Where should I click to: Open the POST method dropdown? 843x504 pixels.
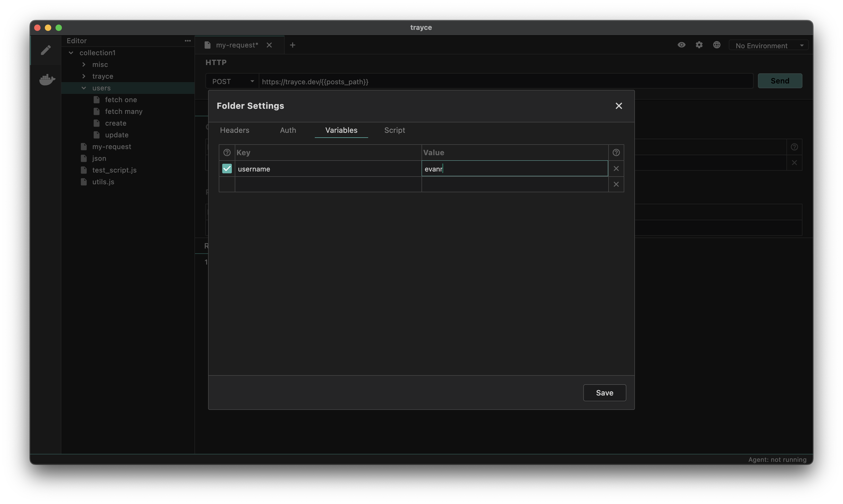pos(232,82)
